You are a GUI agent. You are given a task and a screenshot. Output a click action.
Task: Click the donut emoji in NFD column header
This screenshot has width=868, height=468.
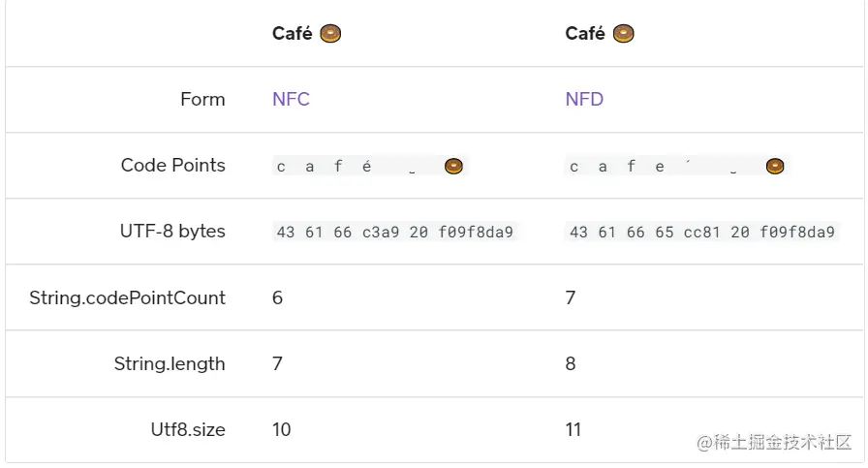(x=623, y=34)
